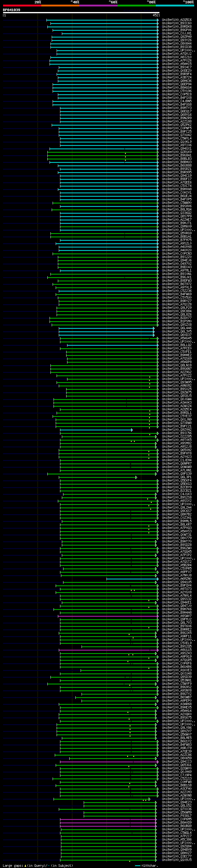
Task: Select the label UniRef100_Q8H636
Action: 177,81
